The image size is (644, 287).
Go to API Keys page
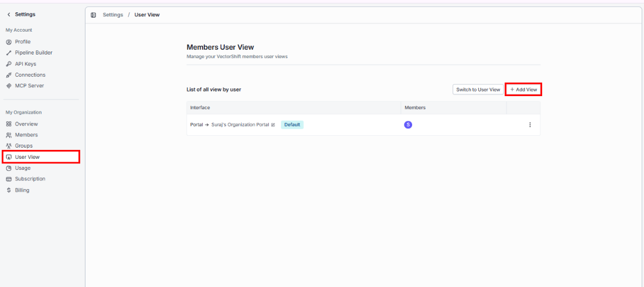tap(25, 64)
